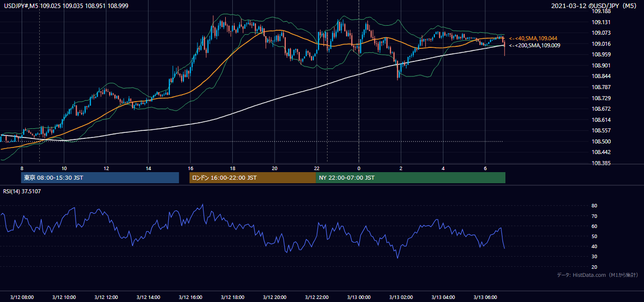644x302 pixels.
Task: Click RSI axis level 80
Action: pos(594,206)
